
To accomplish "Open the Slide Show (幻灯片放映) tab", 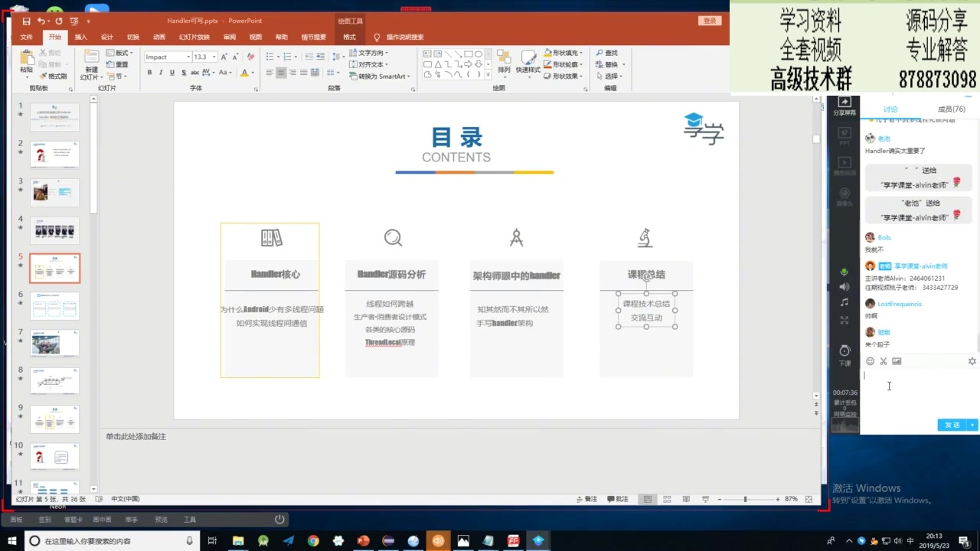I will [194, 37].
